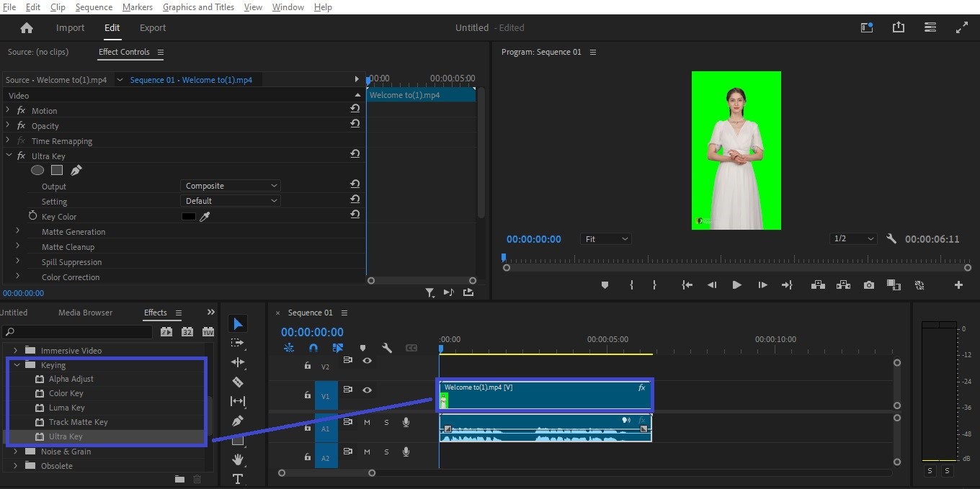Viewport: 980px width, 489px height.
Task: Open playback resolution 1/2 dropdown
Action: click(852, 239)
